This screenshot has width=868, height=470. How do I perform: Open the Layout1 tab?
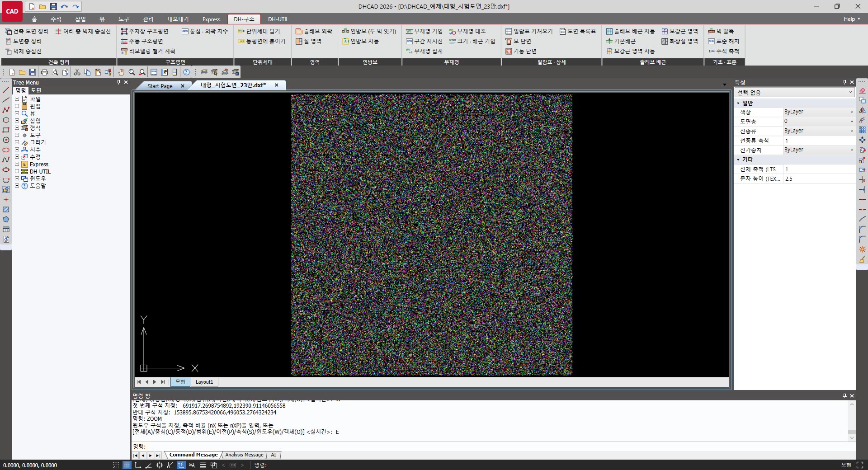point(204,382)
